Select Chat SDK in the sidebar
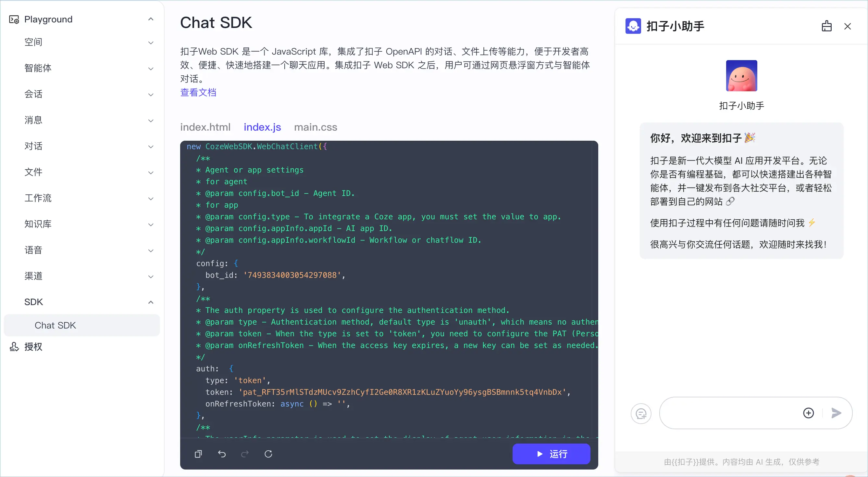 coord(81,325)
